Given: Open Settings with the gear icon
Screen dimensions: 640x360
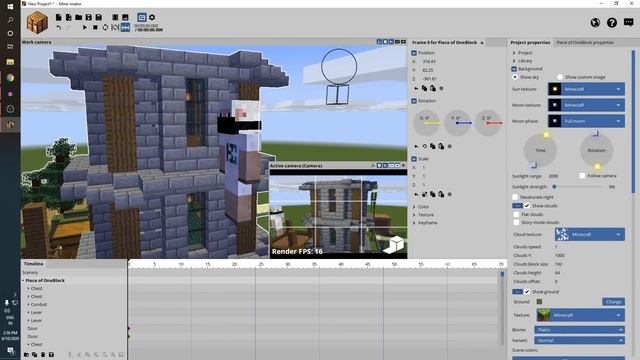Looking at the screenshot, I should (x=152, y=17).
